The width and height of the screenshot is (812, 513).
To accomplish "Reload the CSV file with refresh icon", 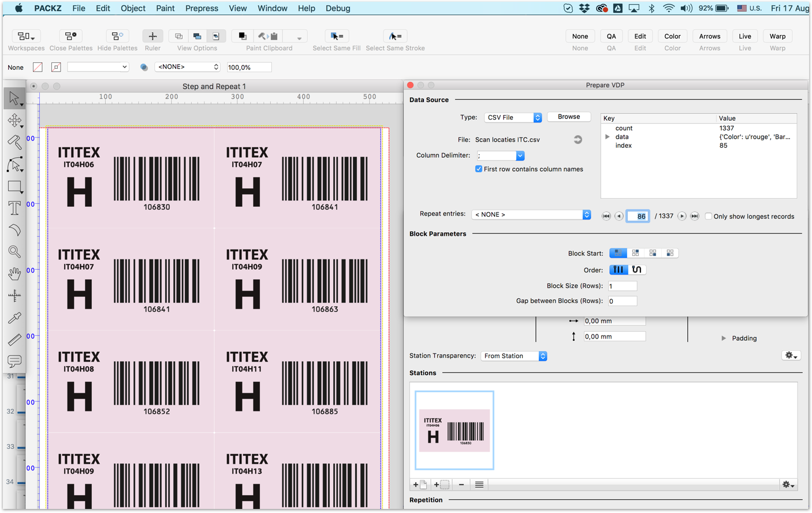I will coord(578,140).
